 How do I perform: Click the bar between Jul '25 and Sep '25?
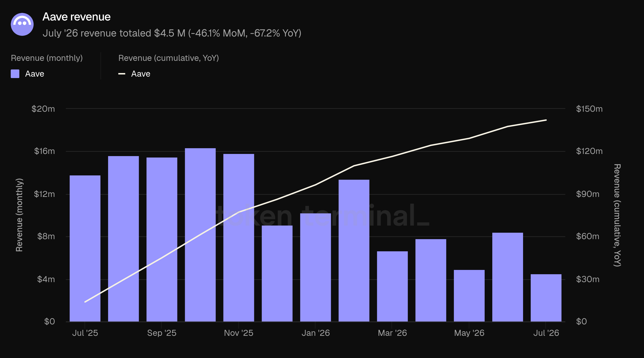tap(124, 239)
